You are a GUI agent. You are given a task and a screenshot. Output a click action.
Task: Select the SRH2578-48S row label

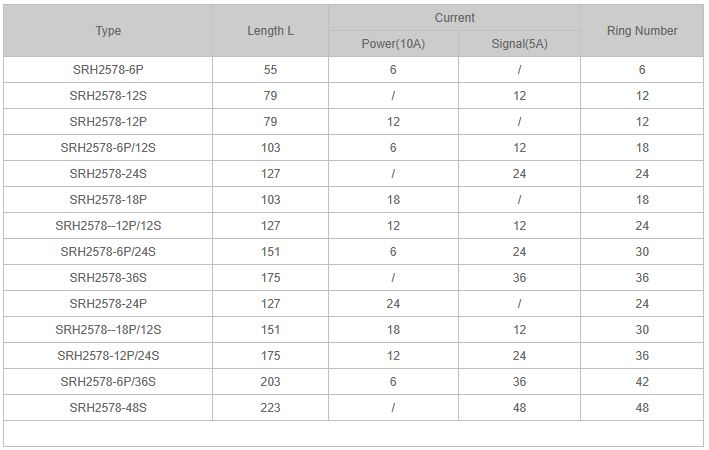point(108,408)
